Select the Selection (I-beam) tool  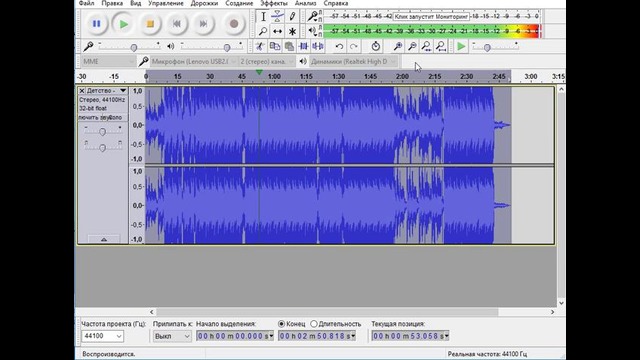(x=263, y=17)
